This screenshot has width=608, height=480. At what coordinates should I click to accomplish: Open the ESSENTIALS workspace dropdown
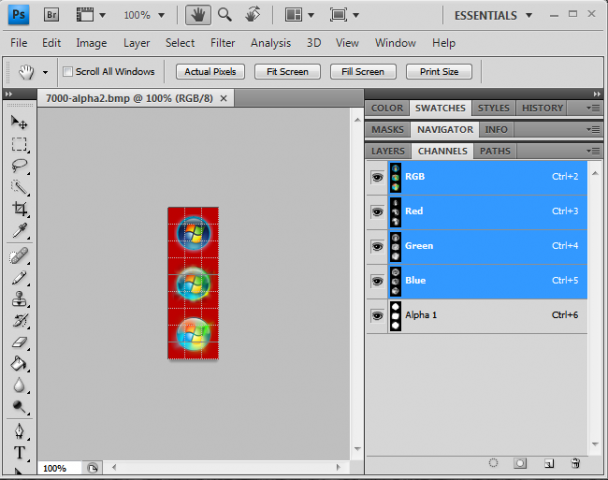click(x=493, y=16)
